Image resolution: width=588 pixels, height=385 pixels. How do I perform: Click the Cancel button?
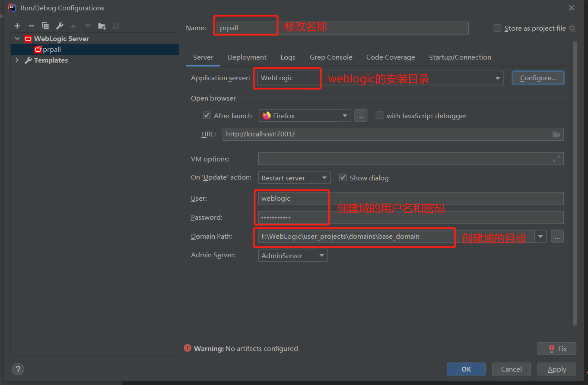click(512, 369)
